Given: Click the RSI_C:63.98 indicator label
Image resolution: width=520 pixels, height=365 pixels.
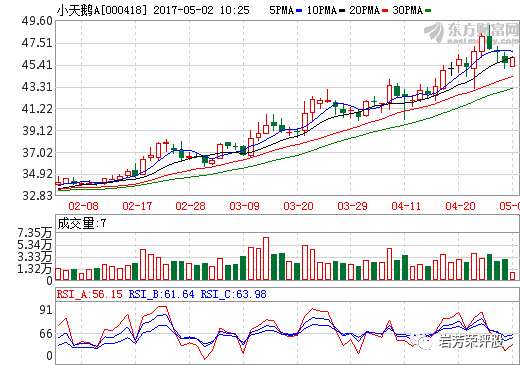Looking at the screenshot, I should pyautogui.click(x=234, y=294).
